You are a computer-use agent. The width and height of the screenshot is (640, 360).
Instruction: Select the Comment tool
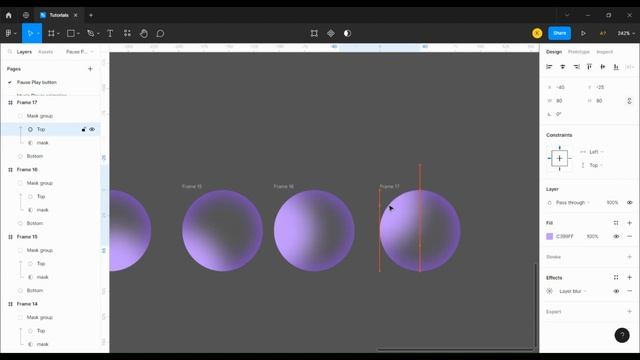click(160, 33)
